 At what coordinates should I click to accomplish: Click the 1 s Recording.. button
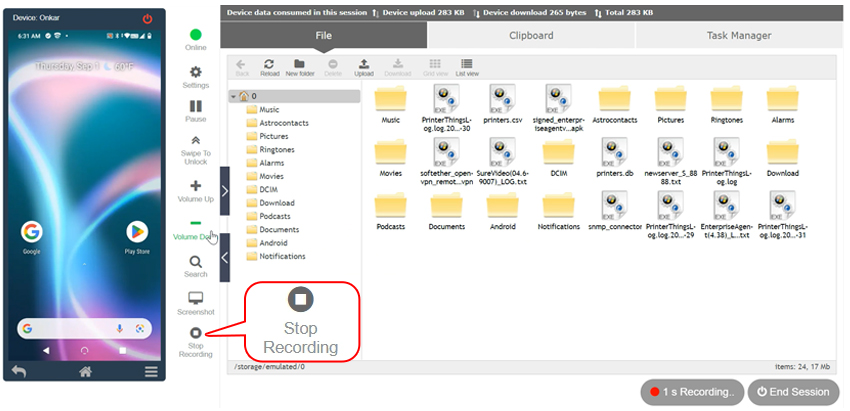692,392
